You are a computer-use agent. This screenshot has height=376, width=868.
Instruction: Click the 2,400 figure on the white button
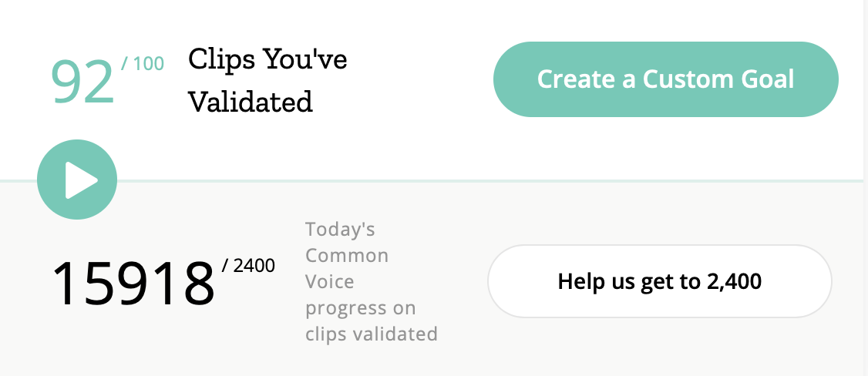pyautogui.click(x=735, y=282)
